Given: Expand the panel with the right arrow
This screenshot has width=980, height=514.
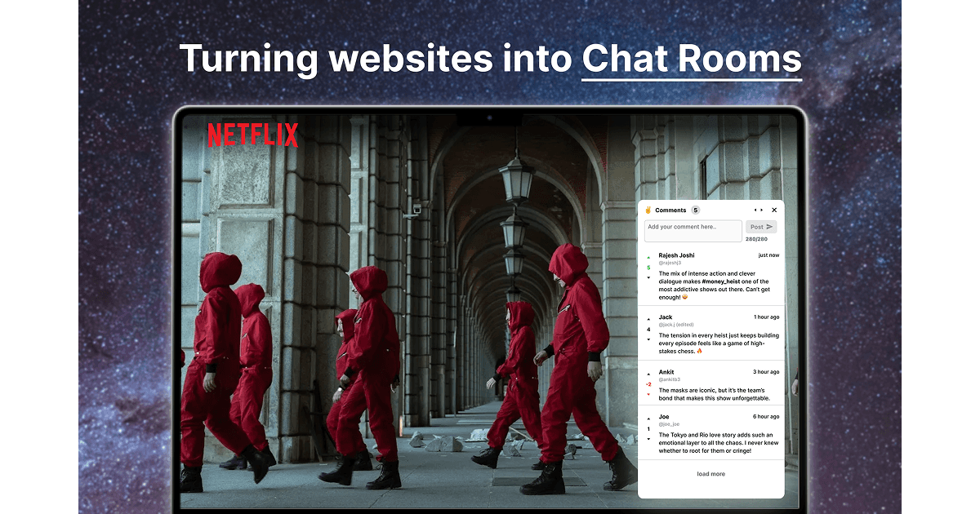Looking at the screenshot, I should tap(762, 210).
